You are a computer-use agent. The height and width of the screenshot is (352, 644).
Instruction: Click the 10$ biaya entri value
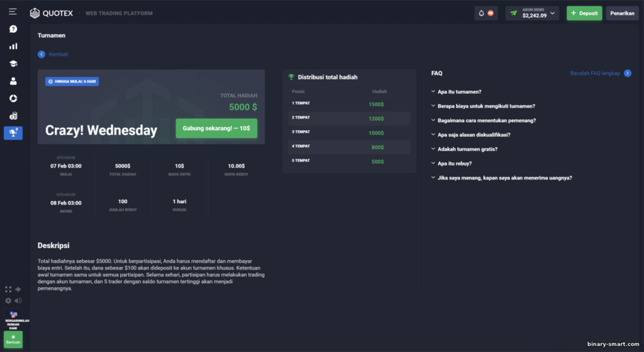(x=180, y=166)
